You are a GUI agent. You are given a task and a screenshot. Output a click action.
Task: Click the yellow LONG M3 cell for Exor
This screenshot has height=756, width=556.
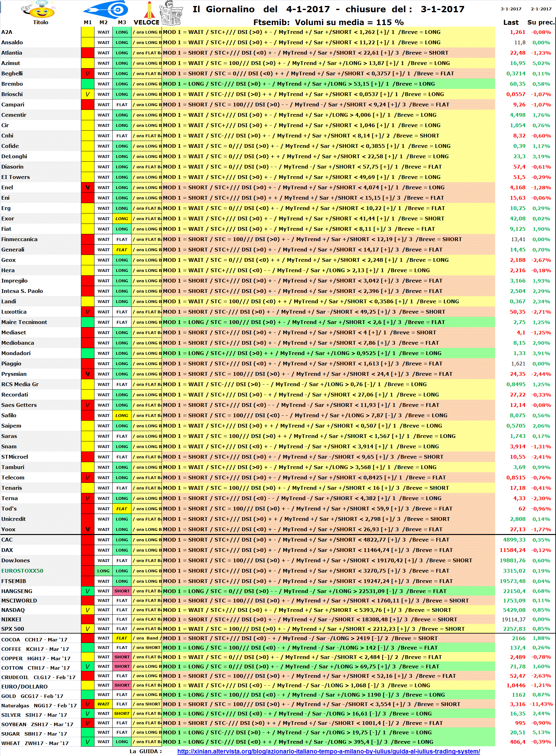(x=122, y=219)
